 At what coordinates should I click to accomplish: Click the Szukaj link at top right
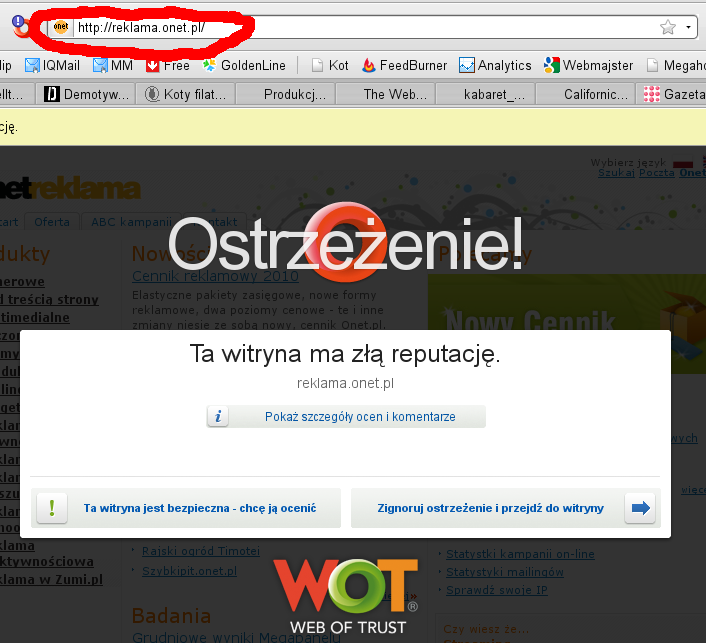[x=616, y=173]
